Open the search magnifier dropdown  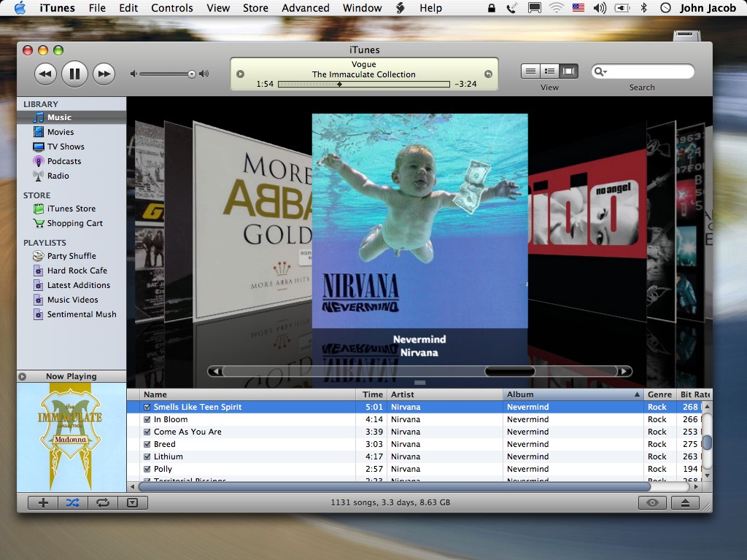coord(600,71)
